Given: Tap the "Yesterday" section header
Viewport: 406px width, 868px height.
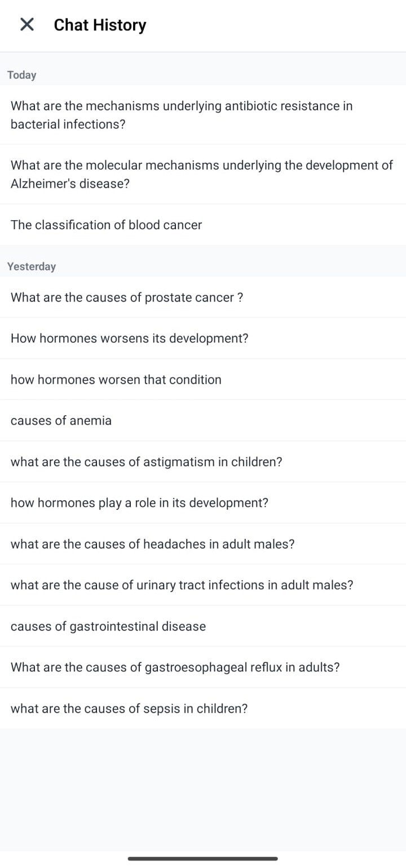Looking at the screenshot, I should point(32,266).
